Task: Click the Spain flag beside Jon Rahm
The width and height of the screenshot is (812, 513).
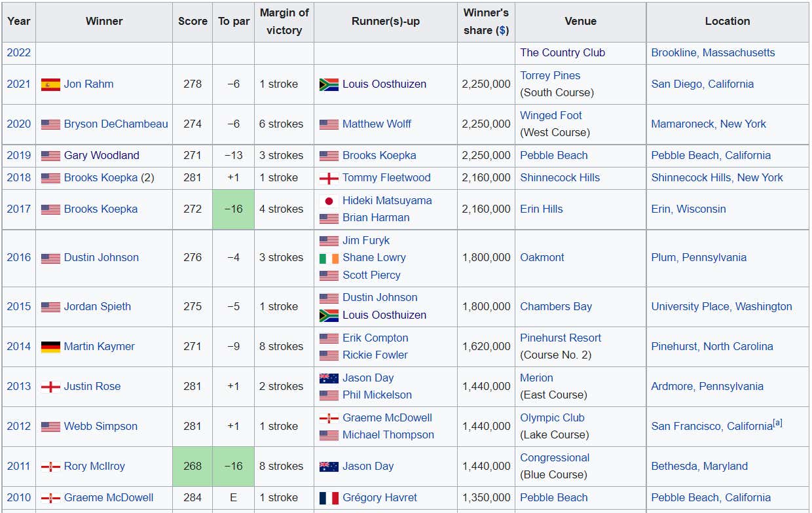Action: [x=50, y=84]
